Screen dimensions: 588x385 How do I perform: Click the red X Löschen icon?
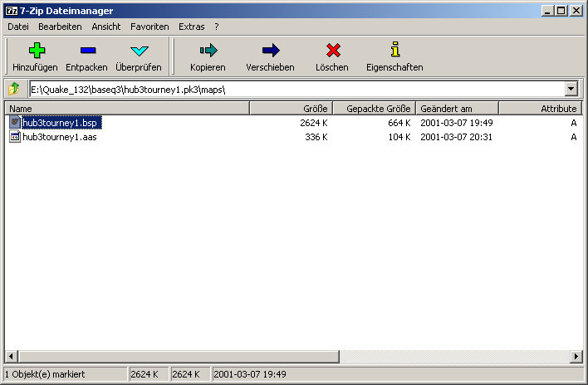tap(333, 50)
